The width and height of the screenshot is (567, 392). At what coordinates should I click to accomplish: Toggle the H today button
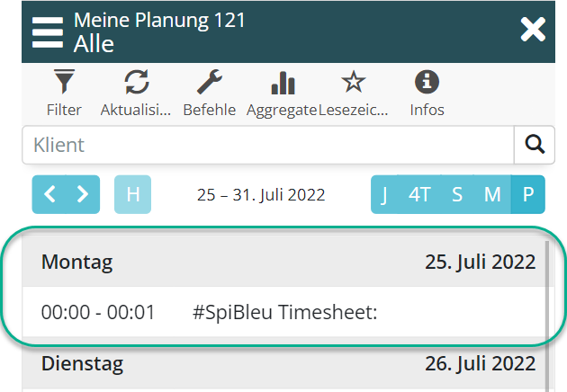coord(132,194)
